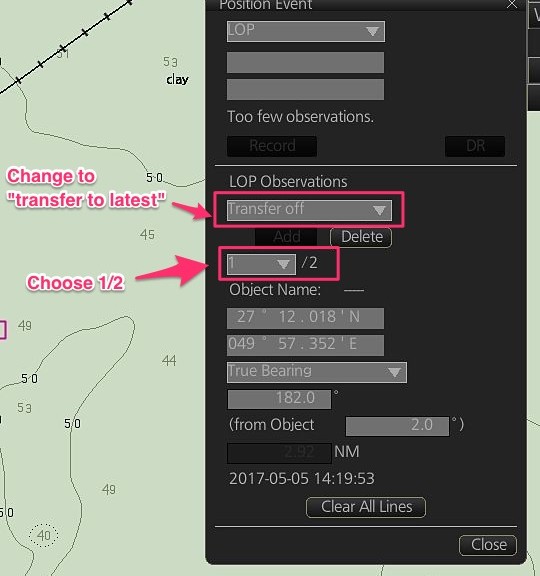Click the Close button at bottom
540x576 pixels.
click(x=488, y=545)
